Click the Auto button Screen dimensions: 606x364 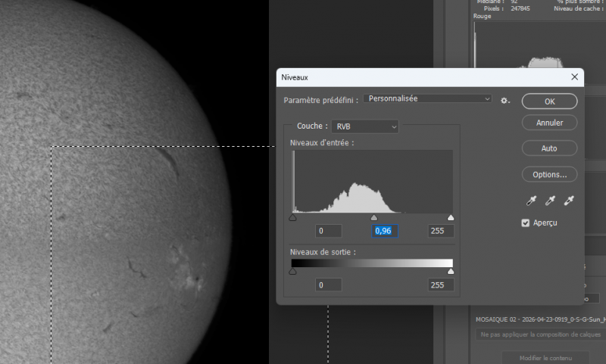550,148
